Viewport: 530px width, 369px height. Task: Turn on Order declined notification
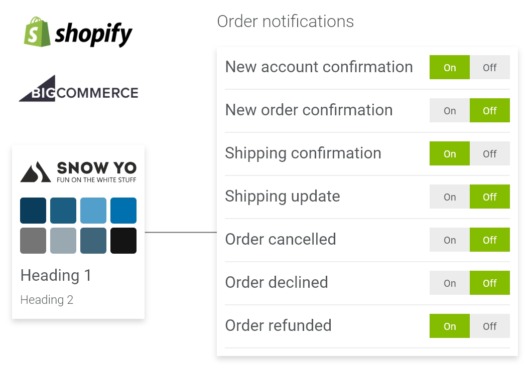pos(450,283)
